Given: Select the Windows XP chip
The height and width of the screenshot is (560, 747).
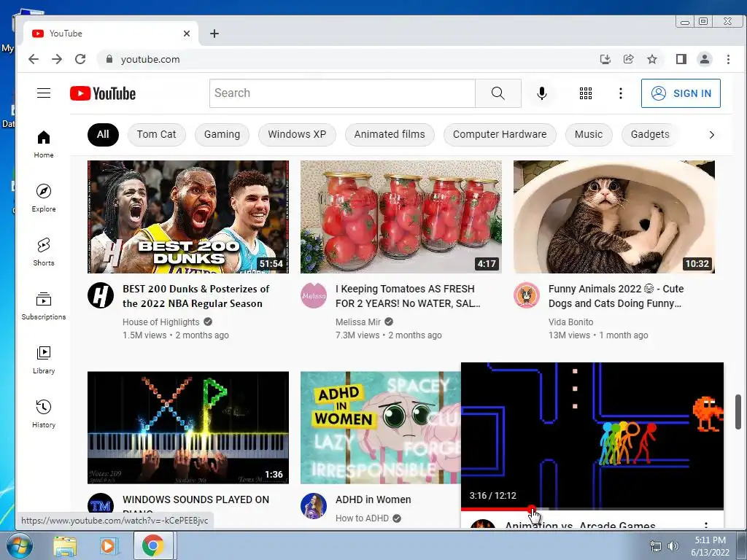Looking at the screenshot, I should click(x=297, y=134).
